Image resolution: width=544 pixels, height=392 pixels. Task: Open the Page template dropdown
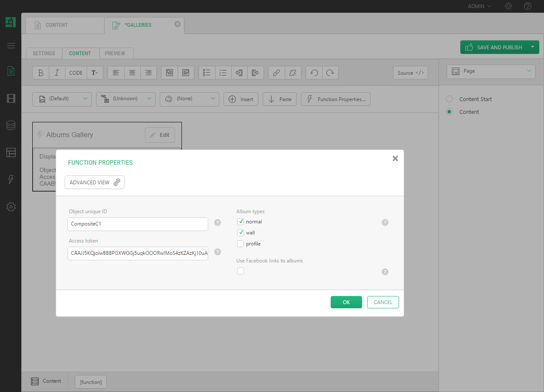click(x=491, y=71)
